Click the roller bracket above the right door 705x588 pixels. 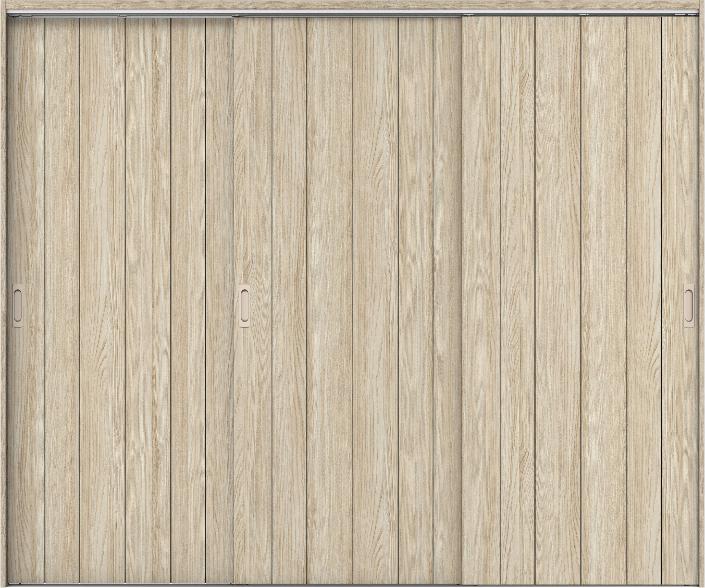[x=584, y=14]
